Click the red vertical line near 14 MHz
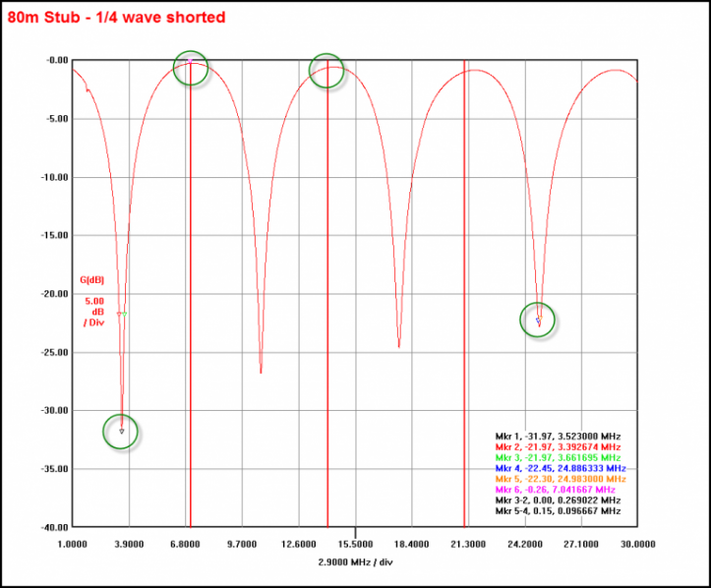This screenshot has width=711, height=588. [326, 295]
